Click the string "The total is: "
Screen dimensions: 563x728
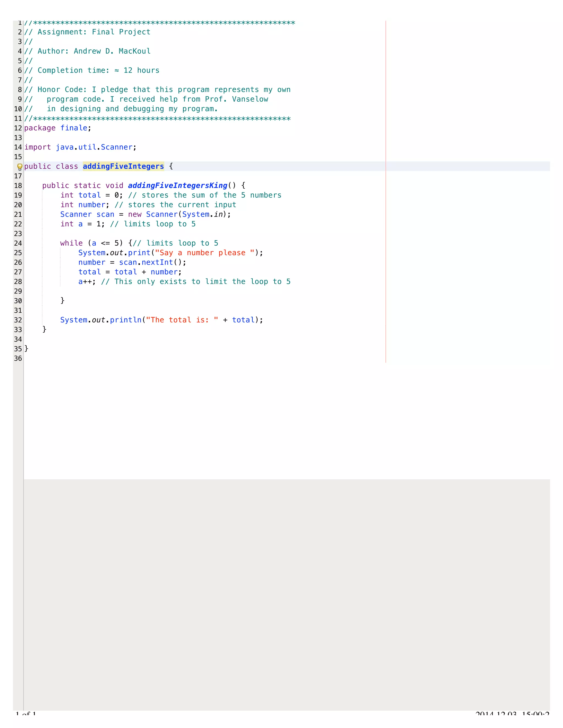tap(182, 320)
